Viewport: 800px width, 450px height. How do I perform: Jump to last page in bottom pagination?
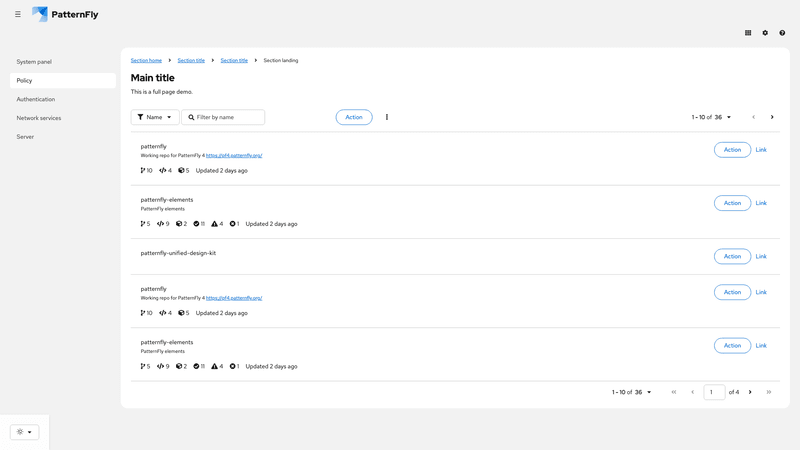769,392
